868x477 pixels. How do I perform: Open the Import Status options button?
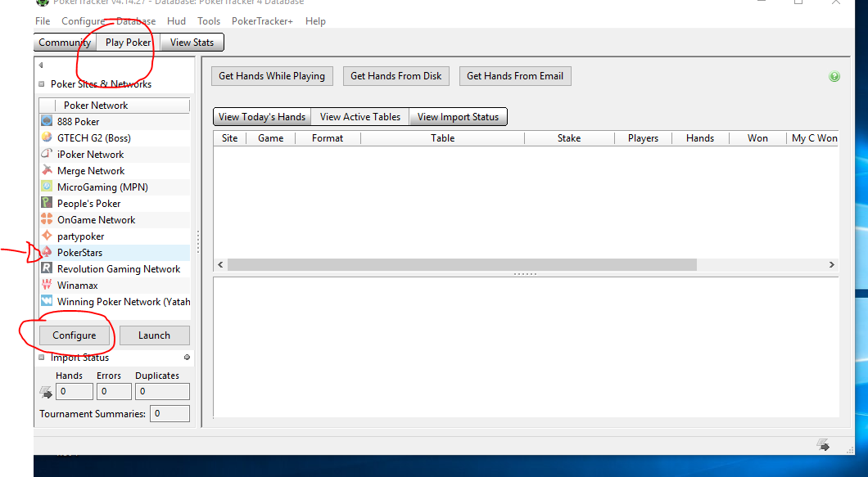click(187, 358)
